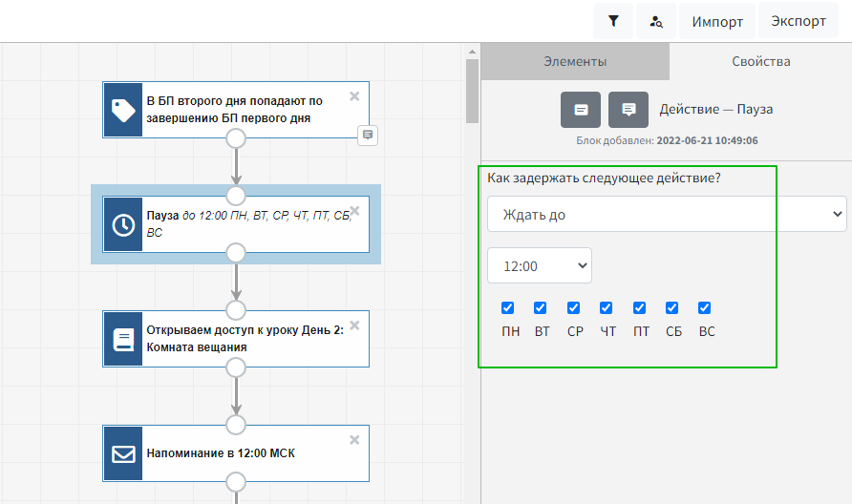Image resolution: width=852 pixels, height=504 pixels.
Task: Uncheck the ПН weekday checkbox
Action: [x=508, y=308]
